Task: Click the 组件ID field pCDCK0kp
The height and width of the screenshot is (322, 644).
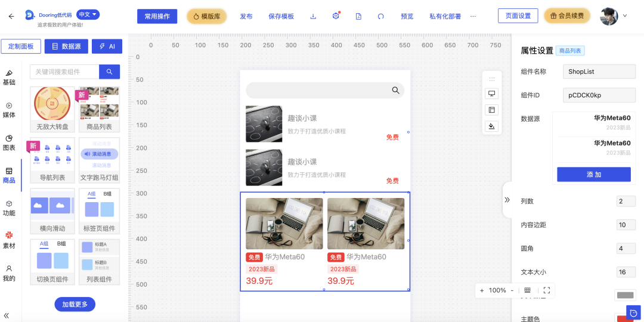Action: pyautogui.click(x=599, y=95)
